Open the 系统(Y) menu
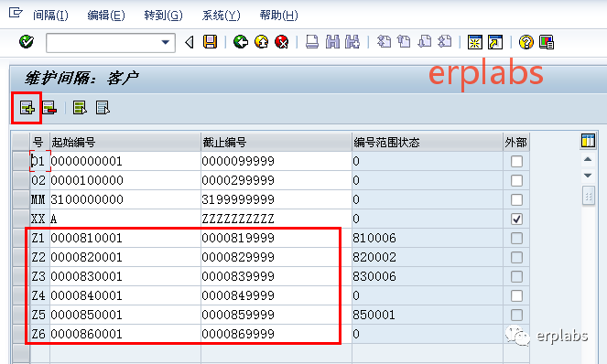 [x=221, y=15]
